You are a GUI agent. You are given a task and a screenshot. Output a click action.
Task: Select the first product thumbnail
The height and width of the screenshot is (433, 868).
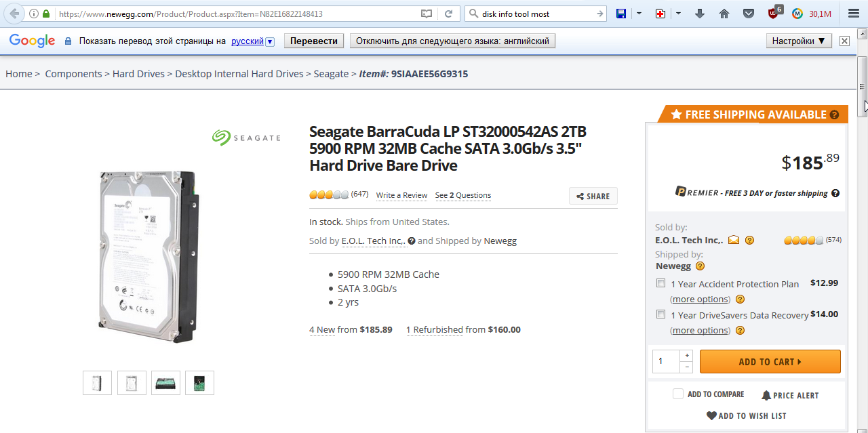[97, 383]
